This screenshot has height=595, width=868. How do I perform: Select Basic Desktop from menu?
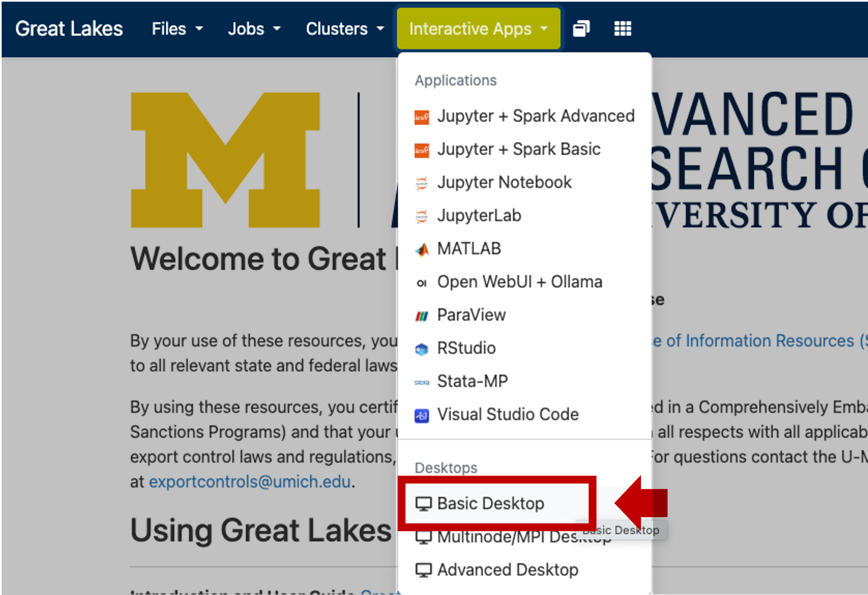[x=491, y=503]
